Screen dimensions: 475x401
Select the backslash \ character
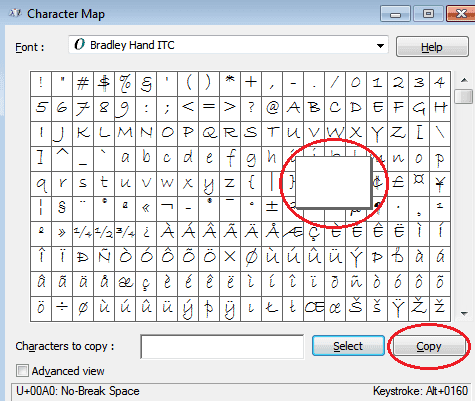tap(440, 133)
